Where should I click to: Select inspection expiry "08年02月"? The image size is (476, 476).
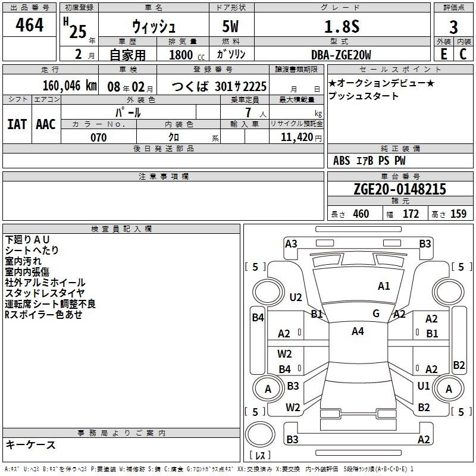130,87
